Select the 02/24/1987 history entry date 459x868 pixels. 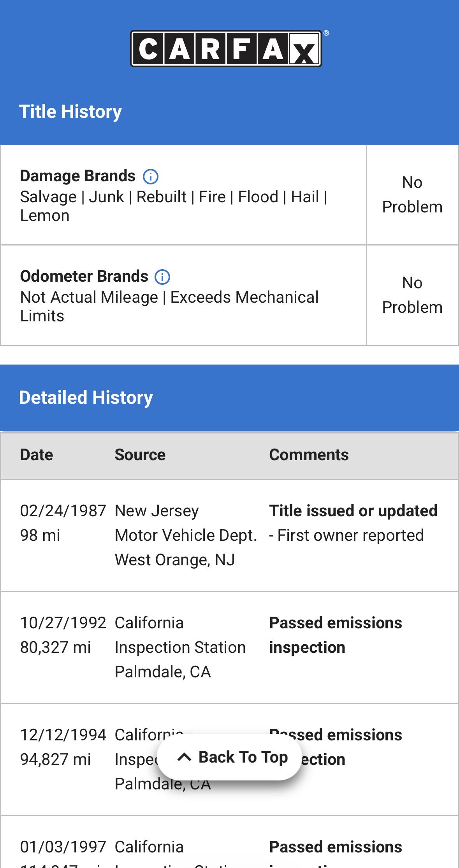pos(63,511)
